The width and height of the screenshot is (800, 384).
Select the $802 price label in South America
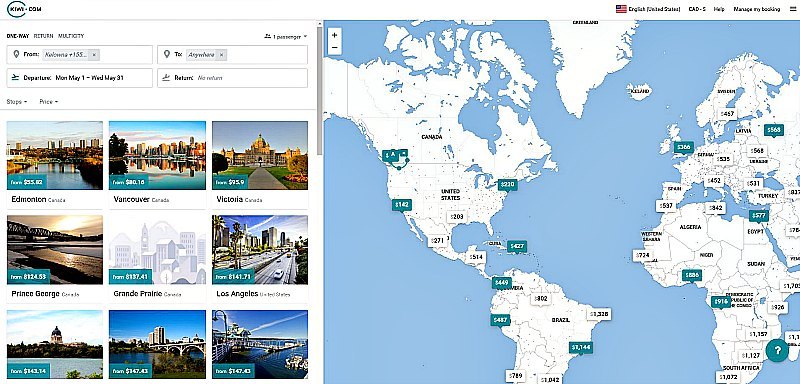click(540, 298)
